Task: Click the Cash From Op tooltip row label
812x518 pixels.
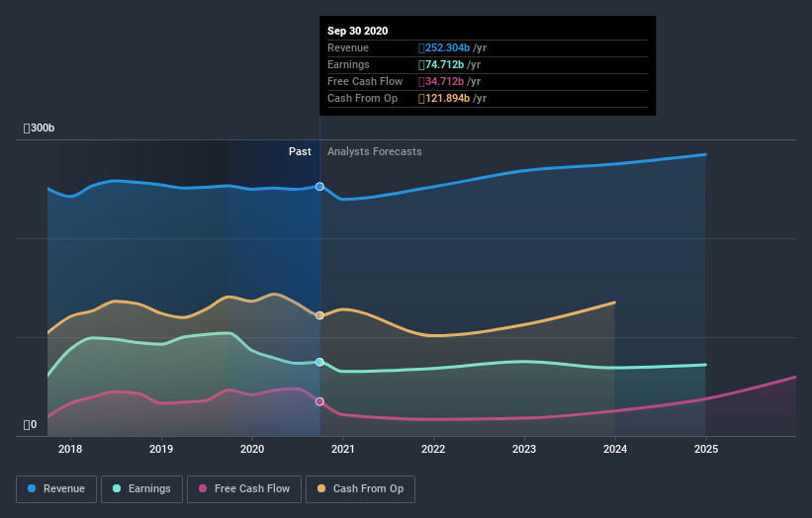Action: (x=363, y=98)
